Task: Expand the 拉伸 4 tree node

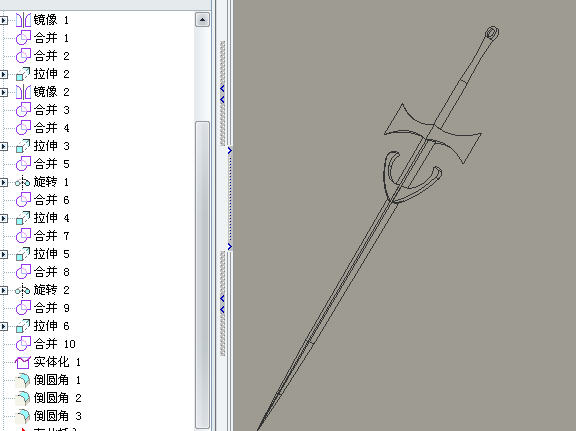Action: coord(4,218)
